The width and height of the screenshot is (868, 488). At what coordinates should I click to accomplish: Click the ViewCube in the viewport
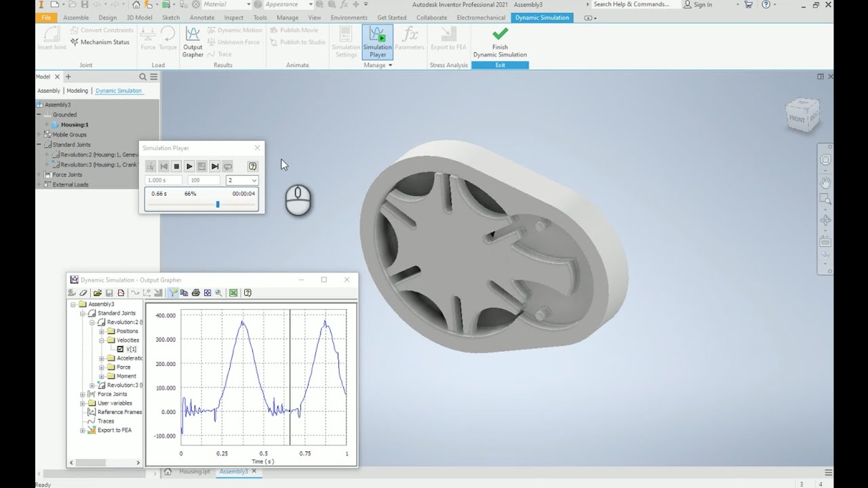(802, 117)
